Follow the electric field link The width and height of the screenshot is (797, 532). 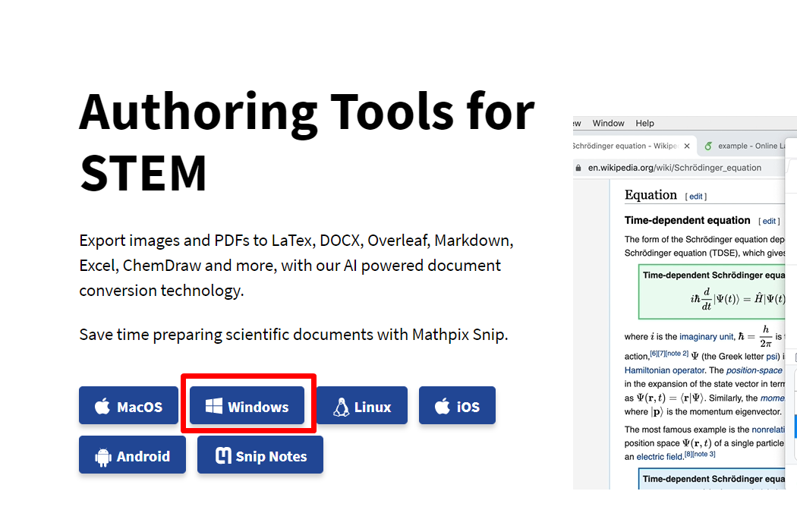click(x=660, y=457)
